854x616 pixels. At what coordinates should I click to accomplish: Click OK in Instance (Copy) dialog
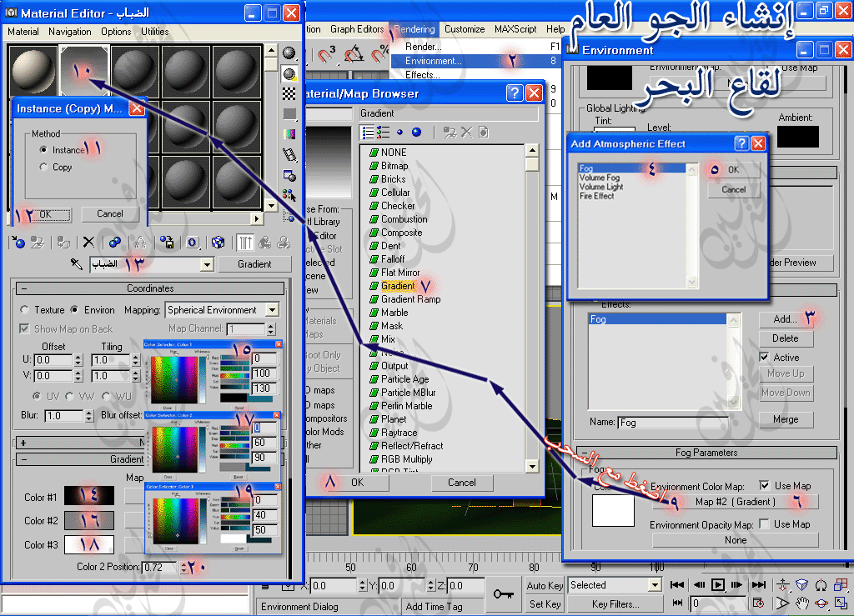pos(45,214)
